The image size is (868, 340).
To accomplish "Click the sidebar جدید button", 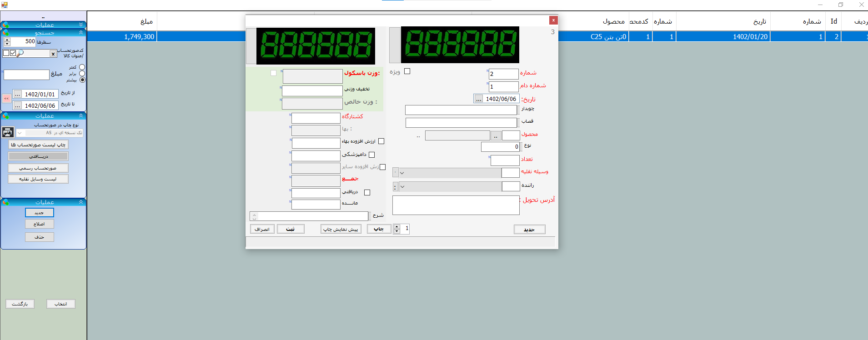I will pos(40,213).
